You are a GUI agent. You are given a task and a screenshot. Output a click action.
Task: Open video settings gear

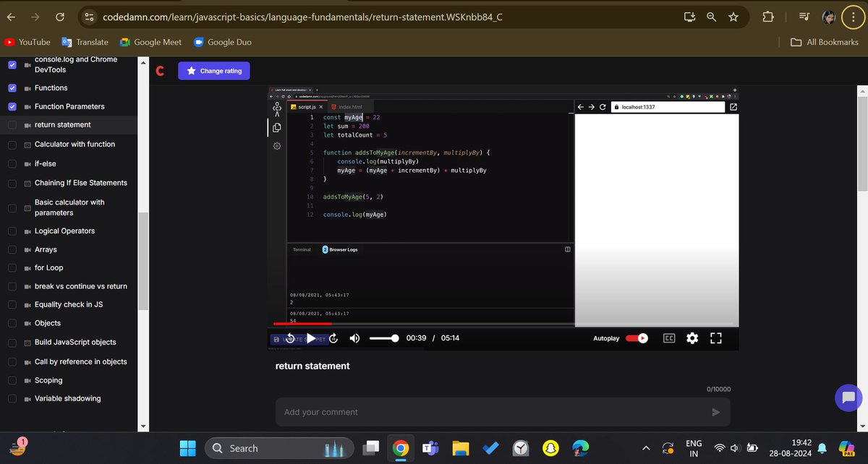click(692, 338)
